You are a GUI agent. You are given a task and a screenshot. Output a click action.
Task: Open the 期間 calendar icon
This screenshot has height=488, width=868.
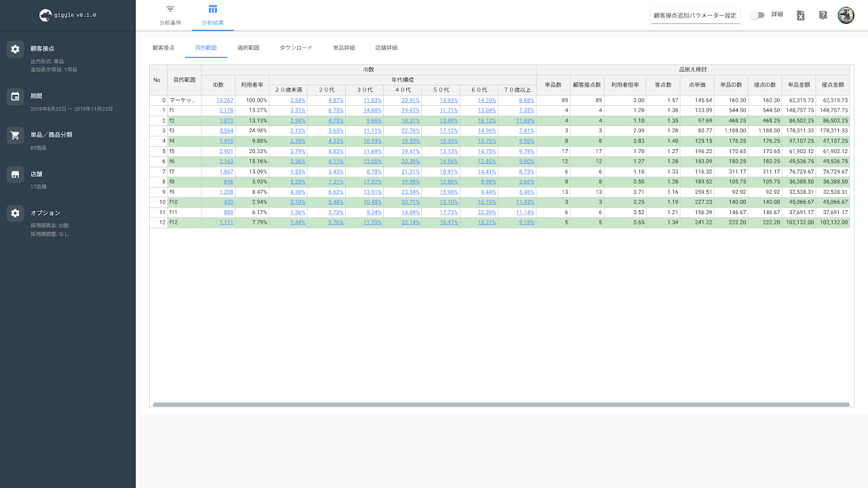[x=15, y=96]
